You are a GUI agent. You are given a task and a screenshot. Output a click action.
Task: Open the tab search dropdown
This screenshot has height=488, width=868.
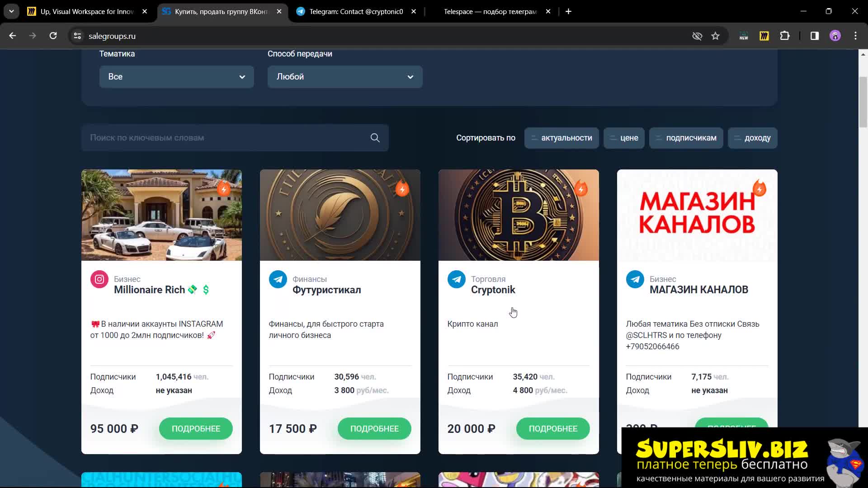[x=11, y=11]
